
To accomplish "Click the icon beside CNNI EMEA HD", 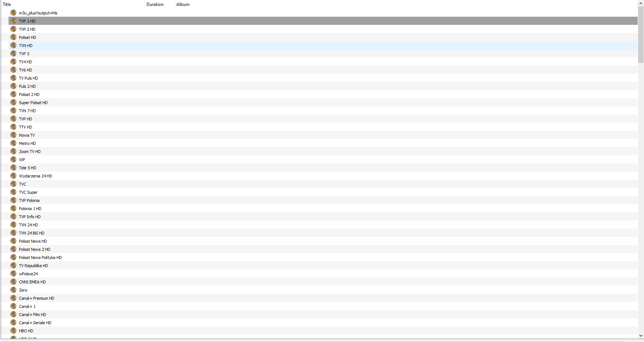I will click(13, 282).
